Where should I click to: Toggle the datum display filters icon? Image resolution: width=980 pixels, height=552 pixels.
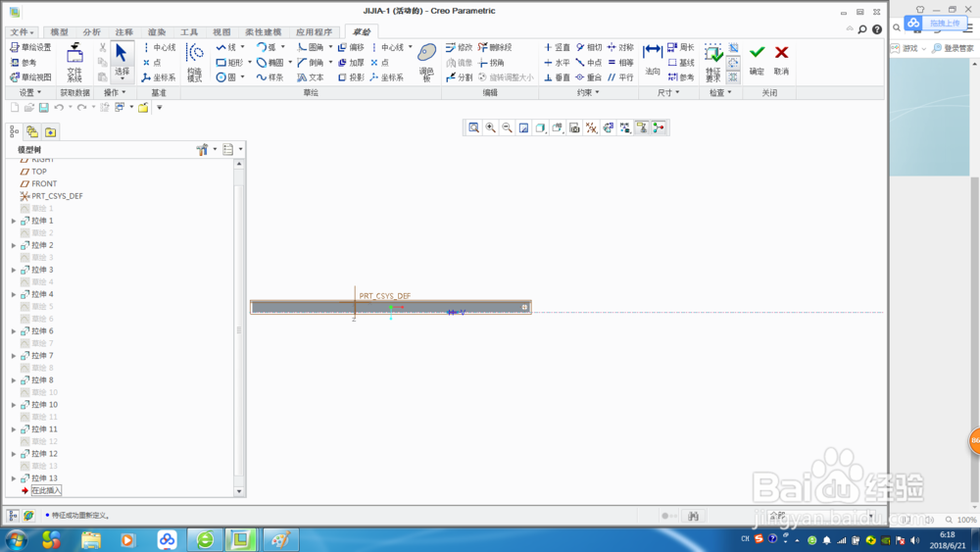591,127
